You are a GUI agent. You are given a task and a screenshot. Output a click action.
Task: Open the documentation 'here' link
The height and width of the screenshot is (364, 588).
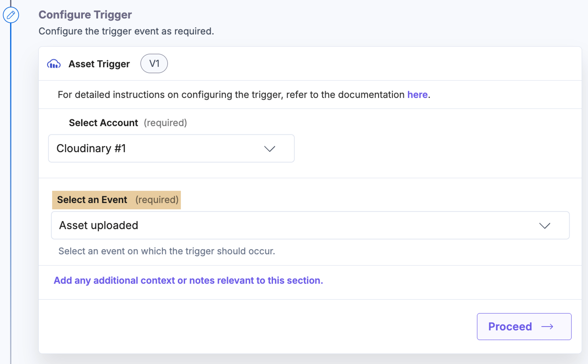click(x=417, y=95)
